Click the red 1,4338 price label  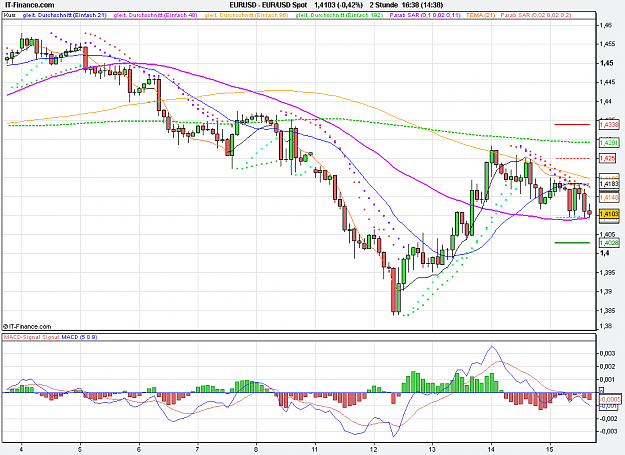click(609, 125)
